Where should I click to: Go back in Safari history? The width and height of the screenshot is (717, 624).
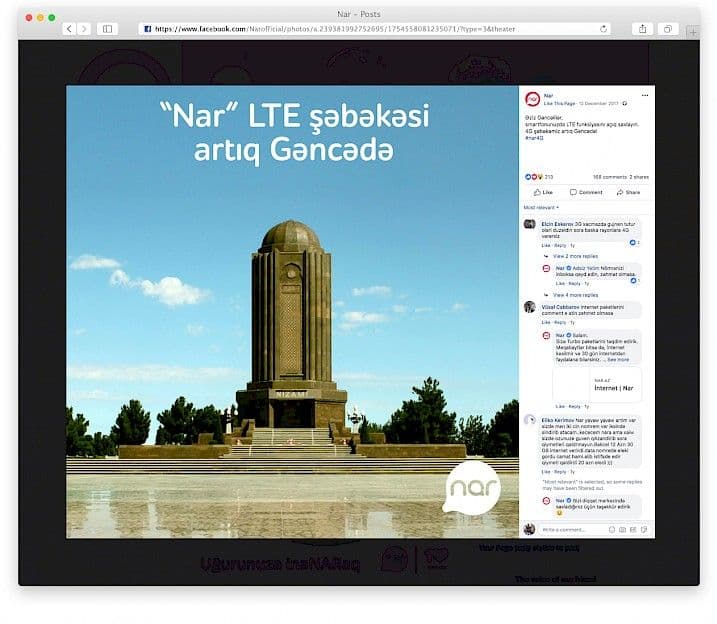click(70, 29)
